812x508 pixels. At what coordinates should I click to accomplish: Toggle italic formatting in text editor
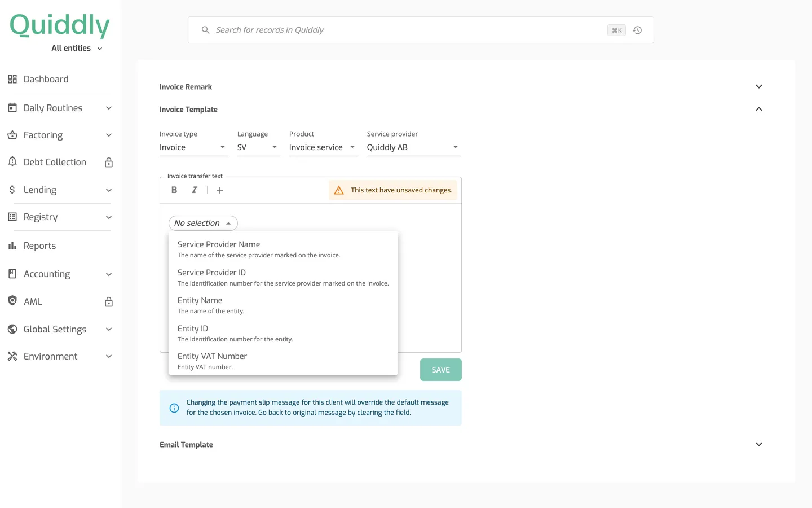[x=194, y=190]
